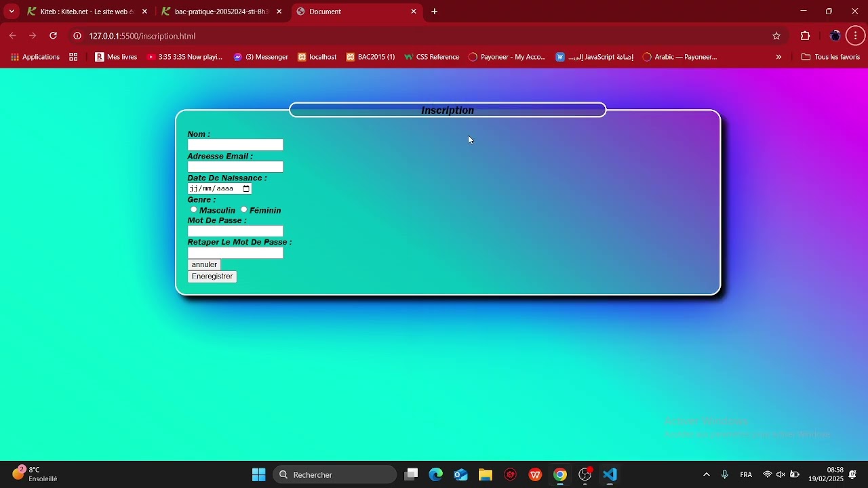Open Microsoft Edge from the taskbar

(x=435, y=474)
